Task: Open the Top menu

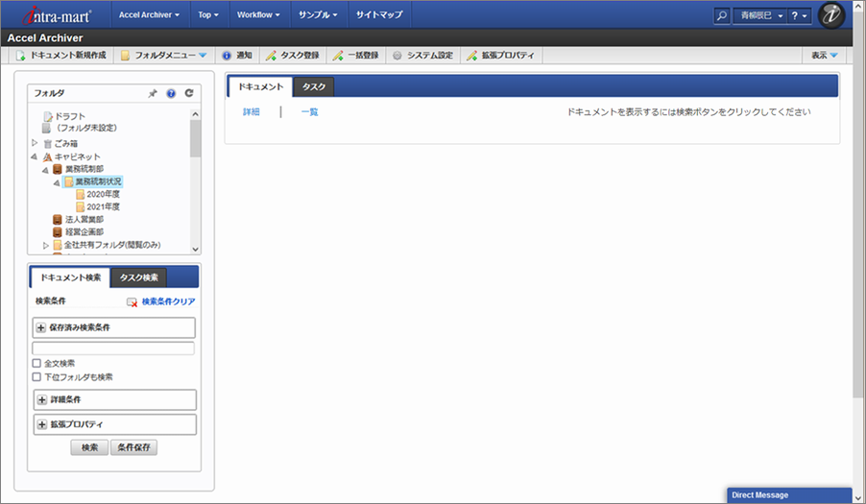Action: [208, 15]
